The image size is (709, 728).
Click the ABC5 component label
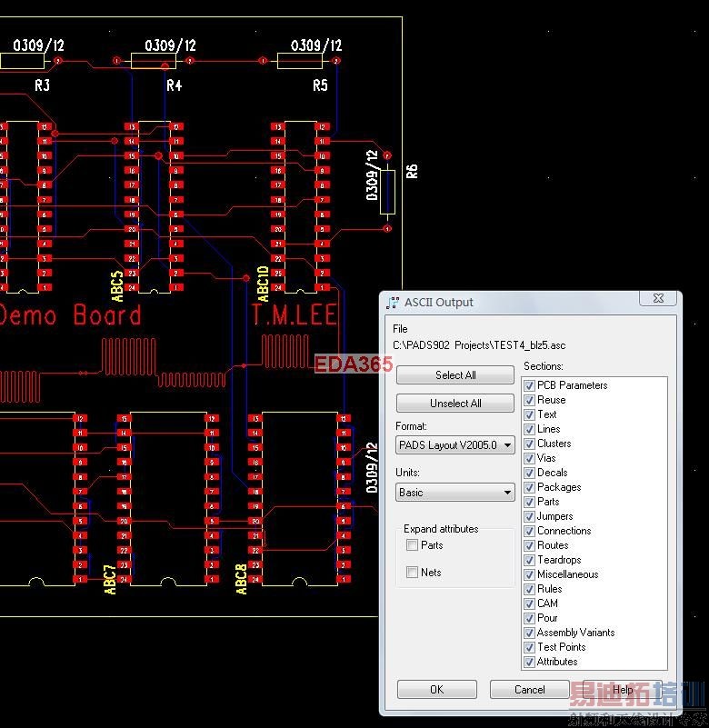[x=117, y=285]
